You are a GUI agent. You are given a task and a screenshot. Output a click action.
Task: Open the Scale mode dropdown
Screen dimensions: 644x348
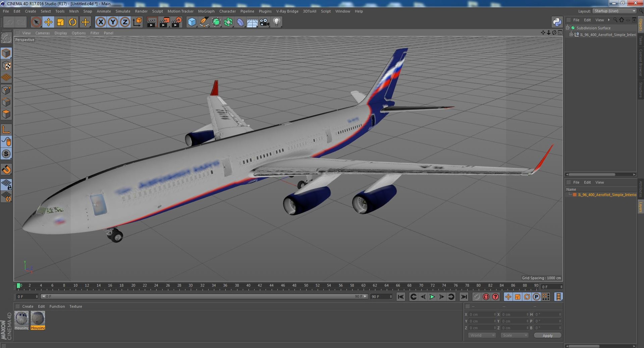click(514, 335)
